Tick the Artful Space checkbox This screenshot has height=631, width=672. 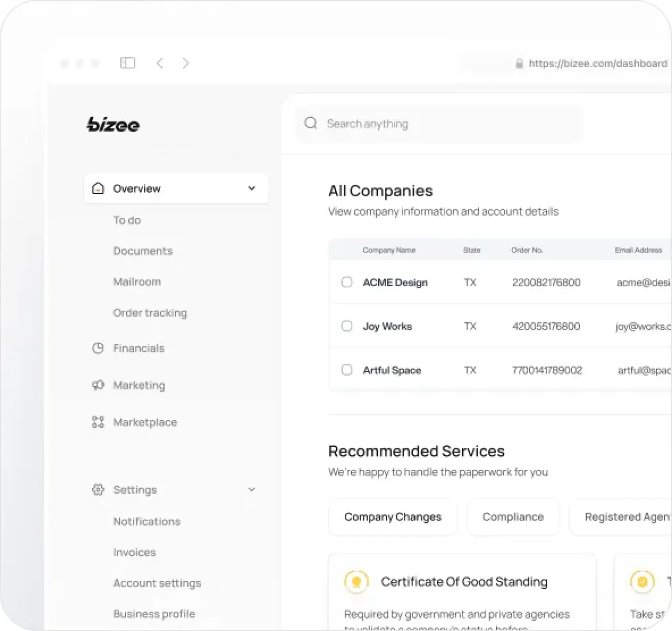(x=346, y=370)
